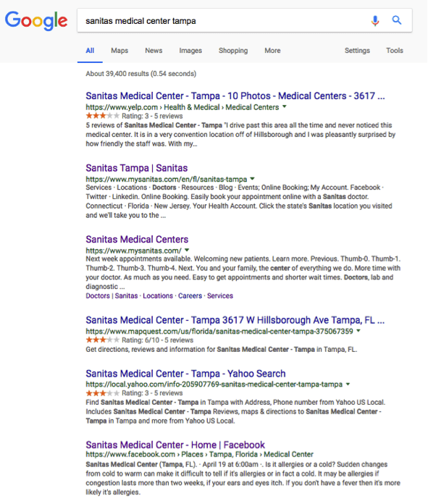Open the 'Sanitas Tampa | Sanitas' result
This screenshot has height=504, width=428.
137,168
